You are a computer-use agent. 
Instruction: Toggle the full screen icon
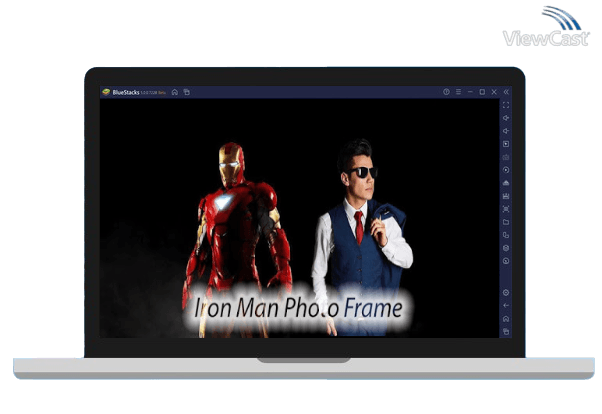506,105
